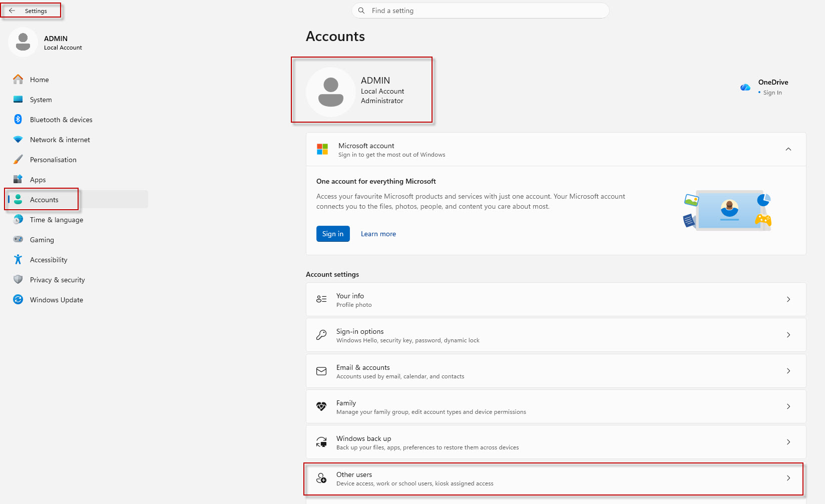Select Accessibility in the sidebar
The image size is (825, 504).
(x=78, y=260)
